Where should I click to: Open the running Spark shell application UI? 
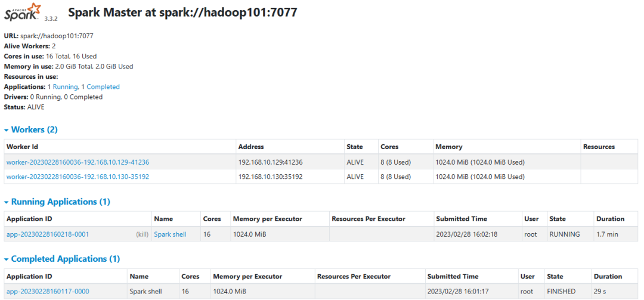(x=170, y=234)
